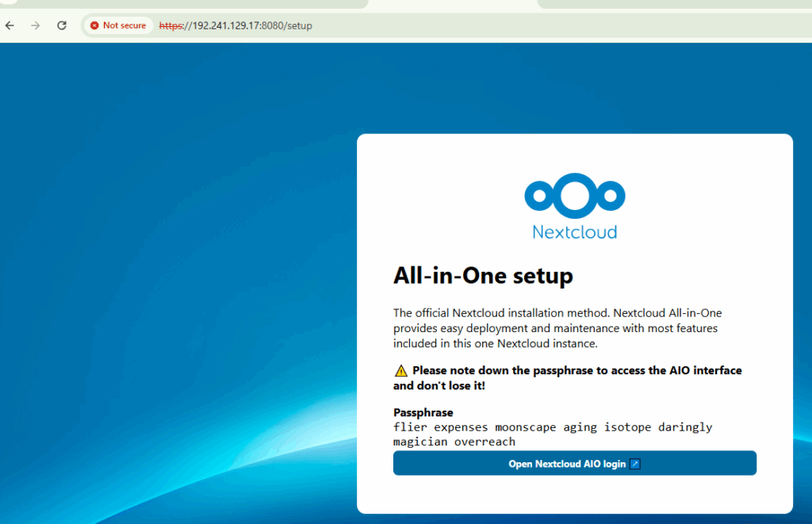Click the All-in-One setup heading
This screenshot has height=524, width=812.
(x=482, y=276)
